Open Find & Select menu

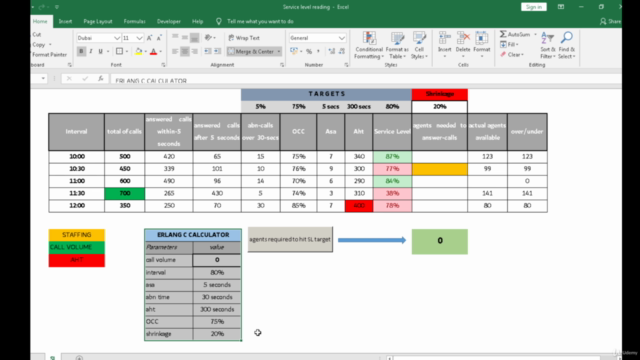[567, 45]
